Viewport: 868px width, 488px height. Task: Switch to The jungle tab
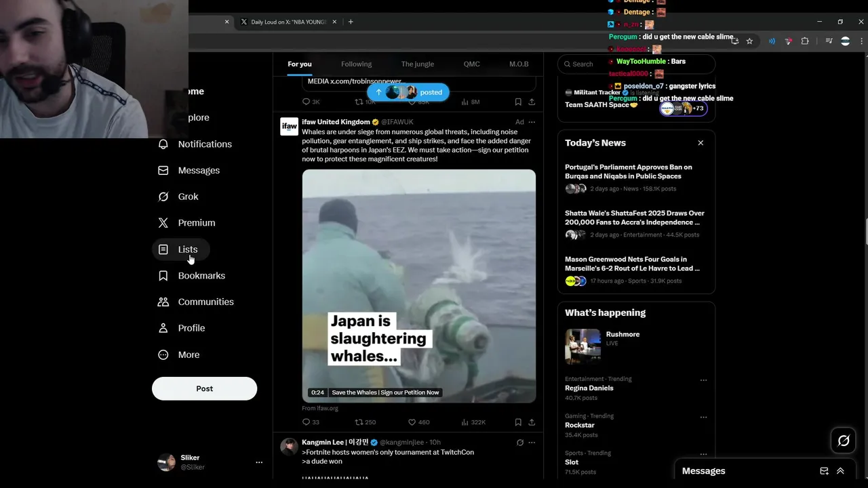tap(417, 64)
